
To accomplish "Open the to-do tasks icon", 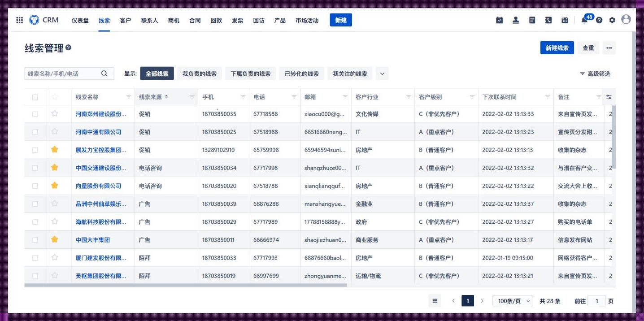I will (x=499, y=20).
